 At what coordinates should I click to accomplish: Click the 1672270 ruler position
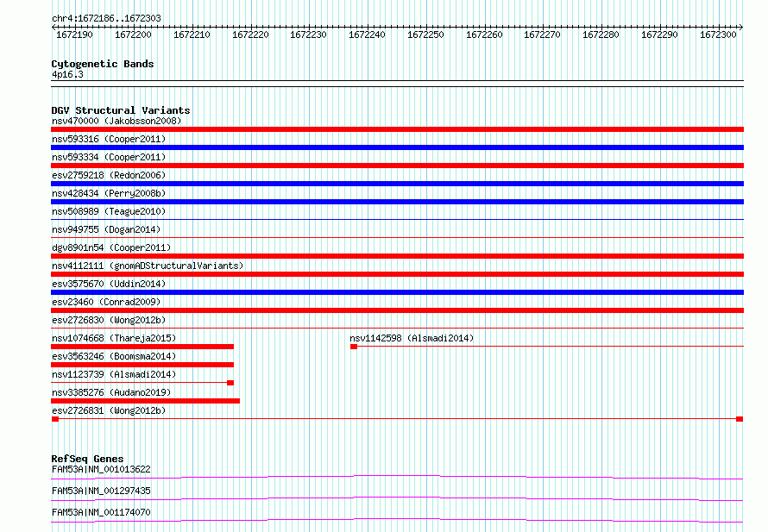[542, 34]
